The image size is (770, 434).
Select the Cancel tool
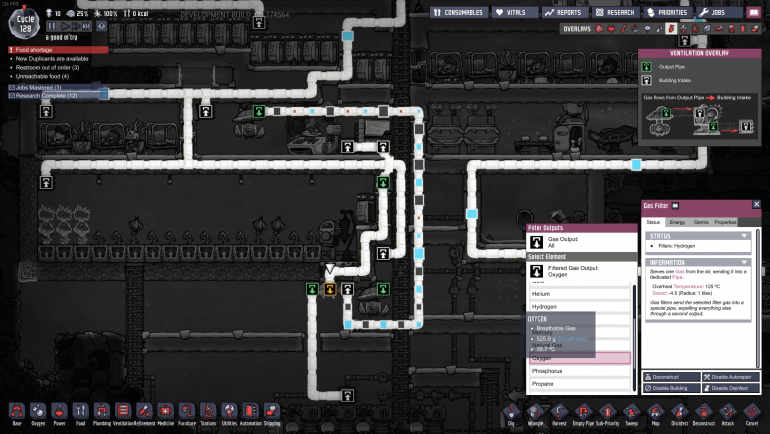click(x=752, y=414)
